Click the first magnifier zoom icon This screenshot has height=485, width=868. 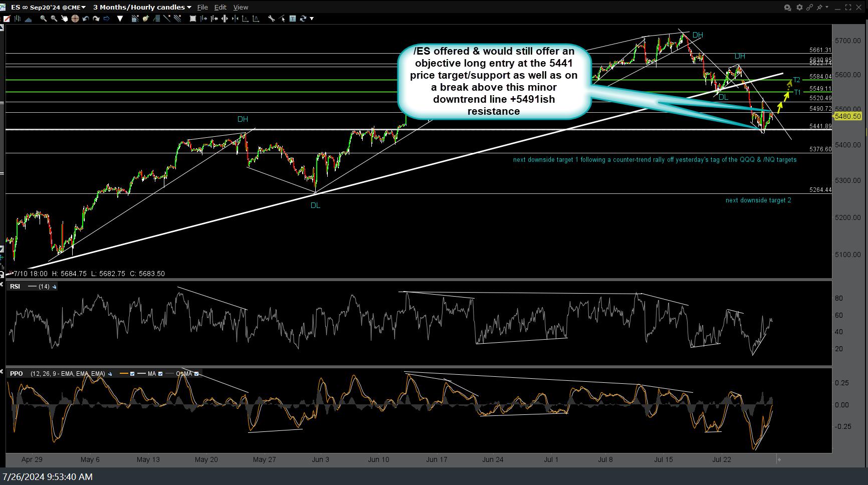[44, 19]
